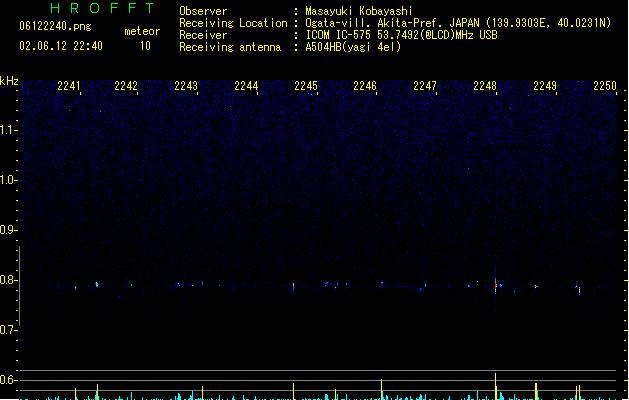Select antenna value A504HB(yagi 4el)
The width and height of the screenshot is (629, 400).
coord(353,47)
